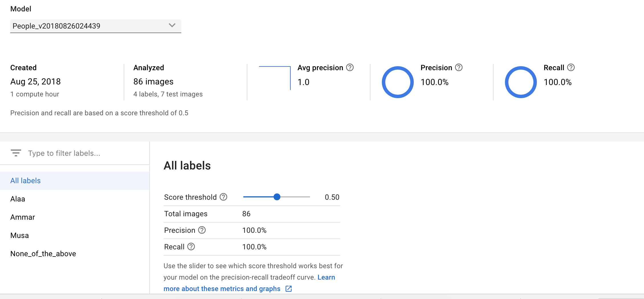The width and height of the screenshot is (644, 299).
Task: Select All labels in sidebar
Action: point(26,181)
